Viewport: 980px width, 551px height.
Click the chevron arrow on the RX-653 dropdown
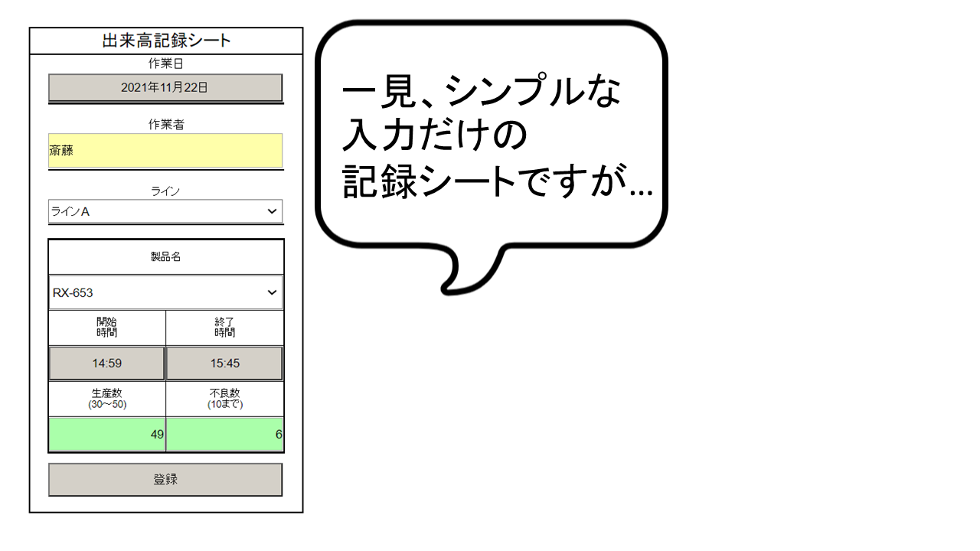pyautogui.click(x=272, y=292)
